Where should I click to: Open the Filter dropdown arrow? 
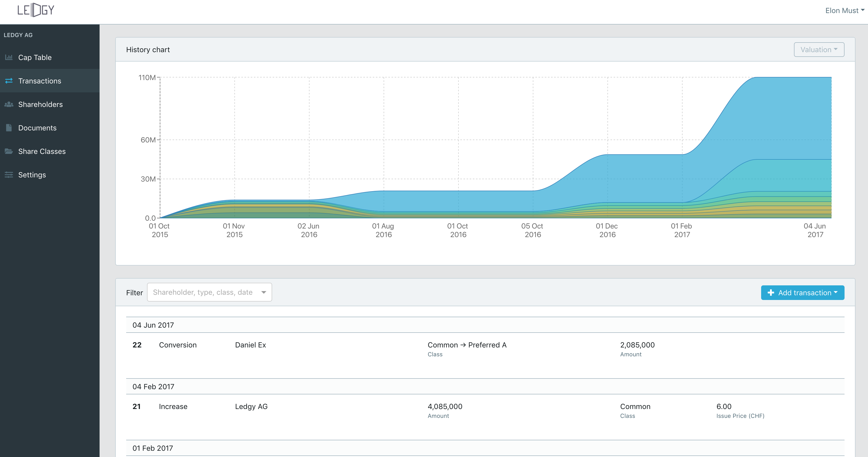pyautogui.click(x=264, y=292)
